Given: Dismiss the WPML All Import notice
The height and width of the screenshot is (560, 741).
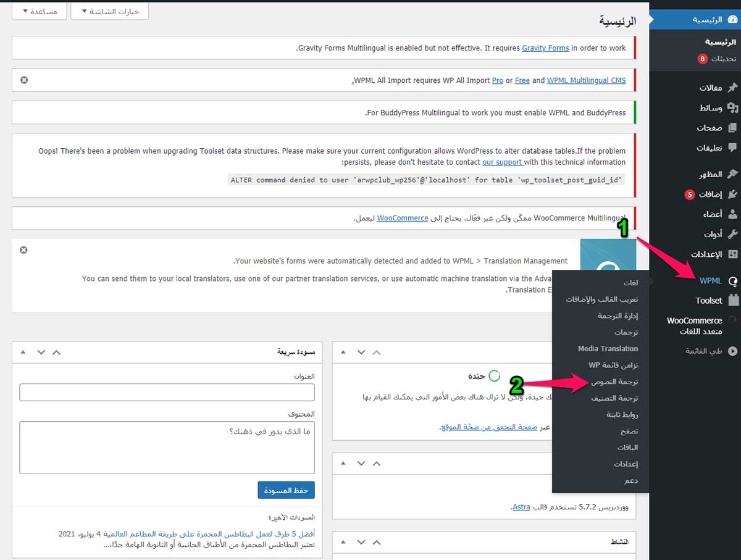Looking at the screenshot, I should [24, 80].
